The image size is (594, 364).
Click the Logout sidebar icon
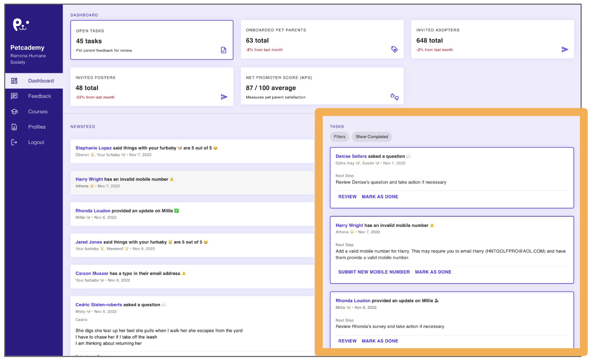click(x=14, y=142)
